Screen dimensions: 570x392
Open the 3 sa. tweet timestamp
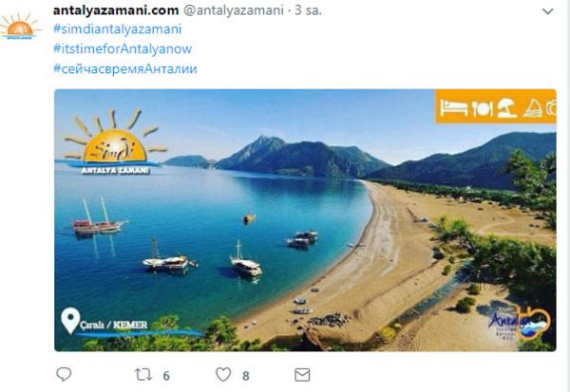pyautogui.click(x=308, y=10)
